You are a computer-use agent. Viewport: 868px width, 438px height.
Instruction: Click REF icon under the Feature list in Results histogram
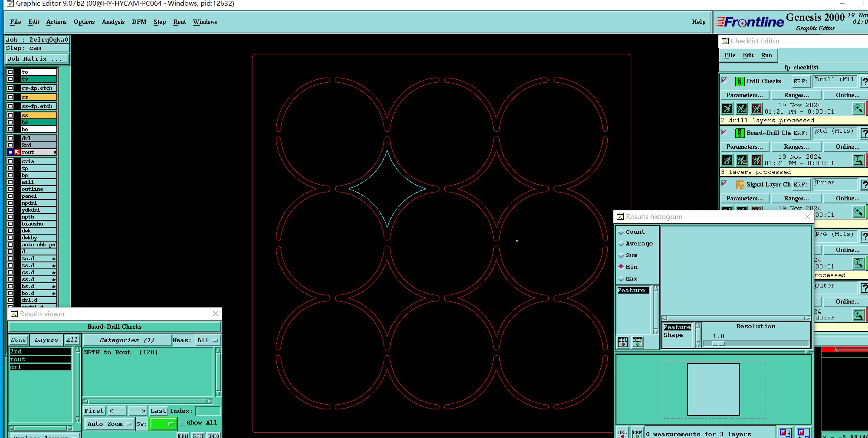[x=638, y=342]
